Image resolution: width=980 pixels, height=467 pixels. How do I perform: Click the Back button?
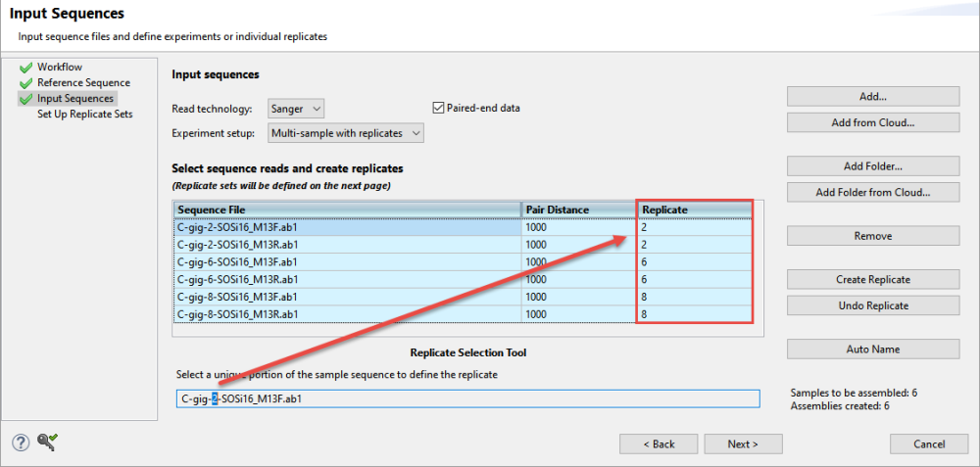(x=659, y=444)
